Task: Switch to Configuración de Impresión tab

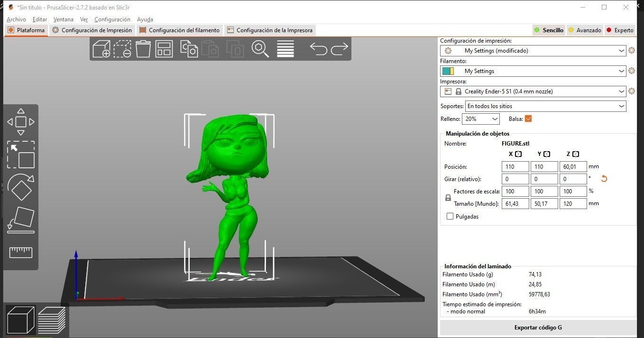Action: (92, 30)
